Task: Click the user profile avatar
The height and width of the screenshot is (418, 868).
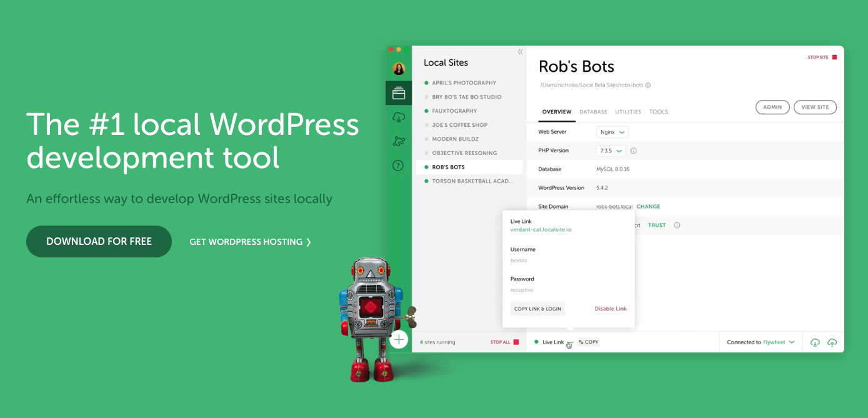Action: point(399,69)
